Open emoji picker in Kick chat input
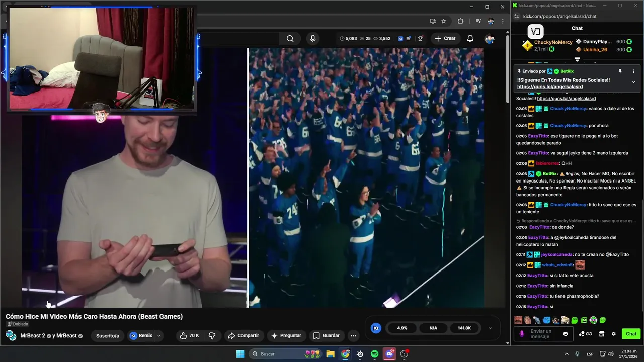The height and width of the screenshot is (362, 644). (x=566, y=334)
